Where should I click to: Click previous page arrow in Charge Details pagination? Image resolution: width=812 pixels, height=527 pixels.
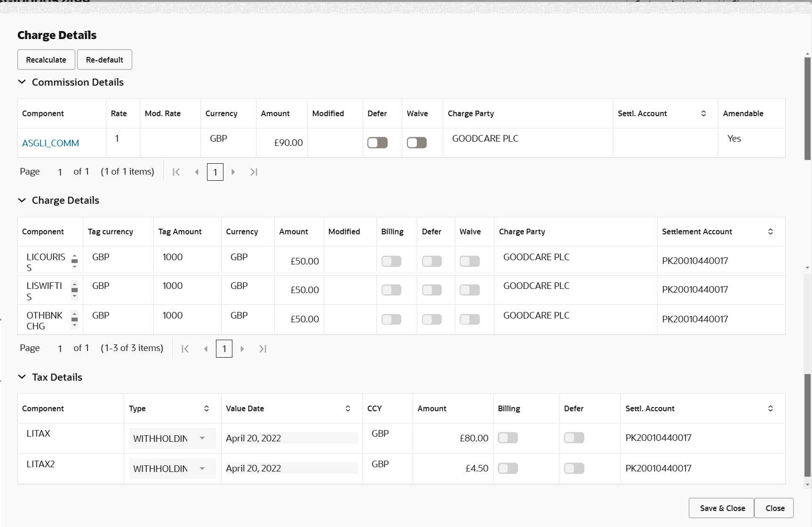(206, 349)
